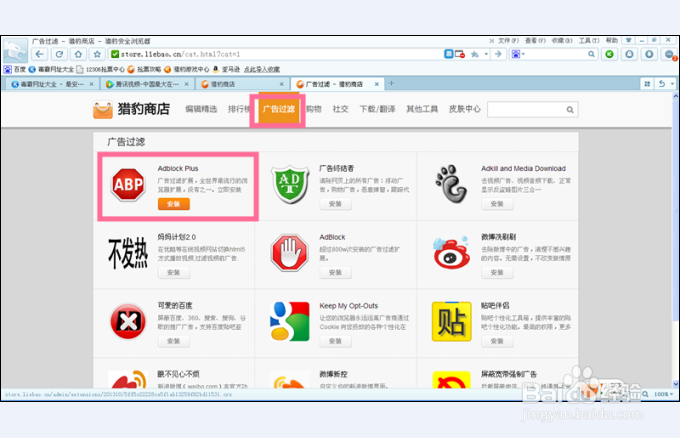680x438 pixels.
Task: Open the 查看(V) menu
Action: [535, 41]
